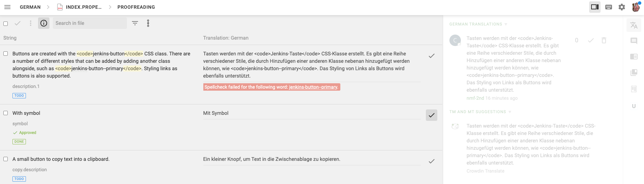Go to German in breadcrumb
Image resolution: width=644 pixels, height=184 pixels.
click(30, 7)
